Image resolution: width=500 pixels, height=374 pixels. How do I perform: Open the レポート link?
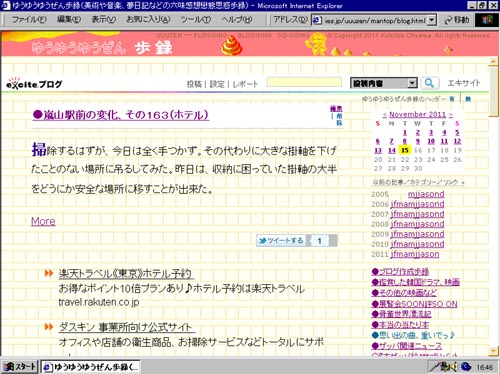245,84
